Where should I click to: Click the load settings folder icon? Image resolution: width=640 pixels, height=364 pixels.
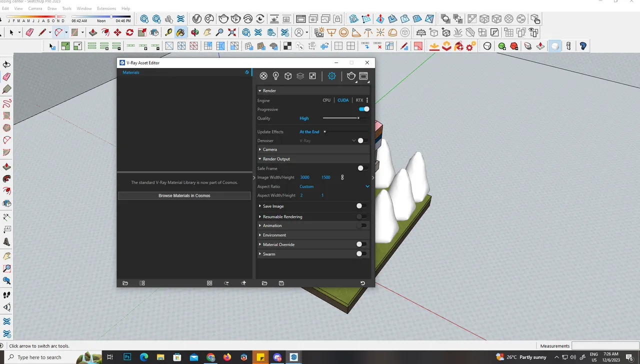coord(264,283)
